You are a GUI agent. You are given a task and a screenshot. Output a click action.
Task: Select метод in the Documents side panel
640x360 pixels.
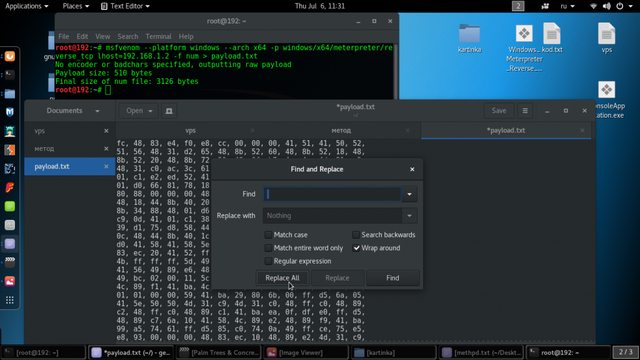pyautogui.click(x=69, y=149)
